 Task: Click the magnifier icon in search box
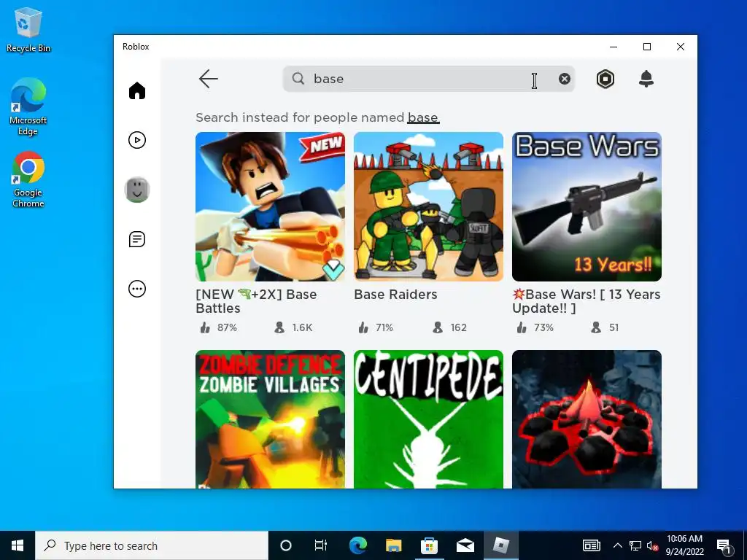(x=298, y=79)
